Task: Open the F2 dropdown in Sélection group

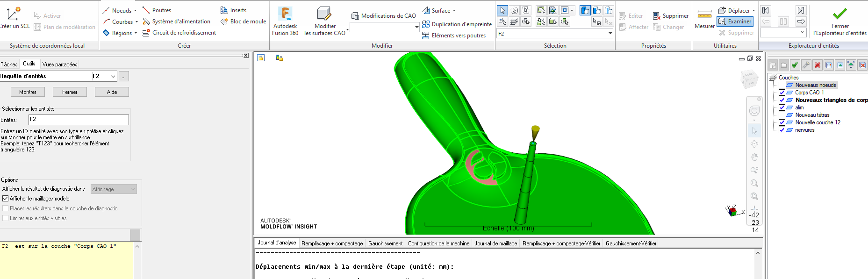Action: tap(610, 34)
